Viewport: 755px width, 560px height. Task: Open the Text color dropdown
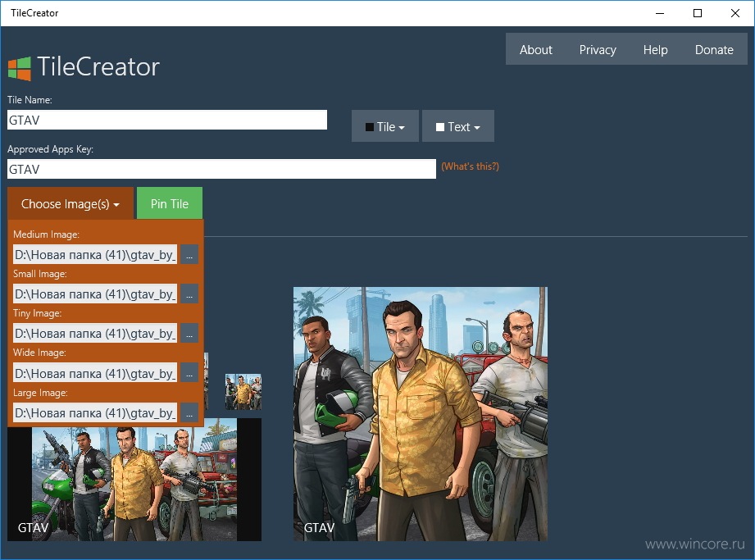458,126
